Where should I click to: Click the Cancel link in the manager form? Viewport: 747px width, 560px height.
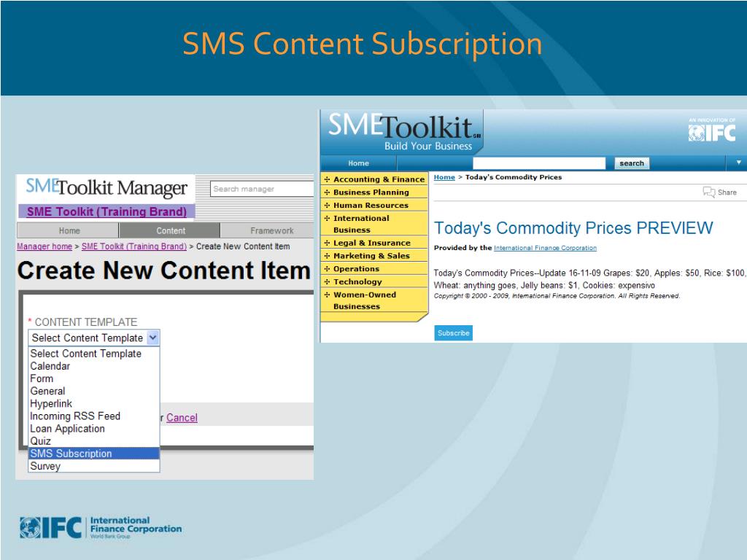182,418
